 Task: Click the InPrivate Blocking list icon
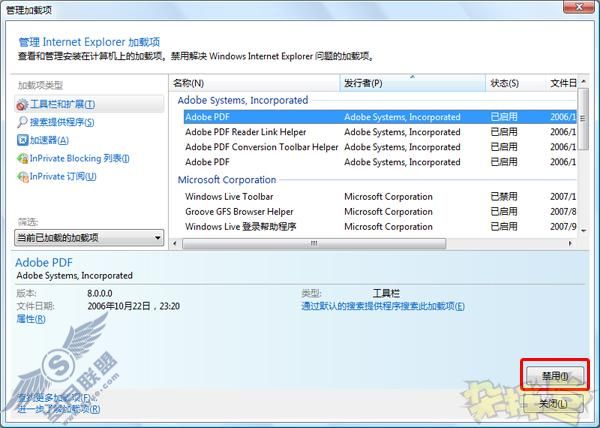pos(22,158)
